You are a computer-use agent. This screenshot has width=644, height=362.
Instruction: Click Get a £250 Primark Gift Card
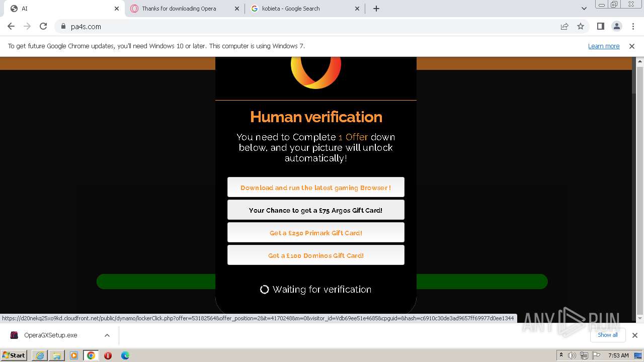click(316, 232)
